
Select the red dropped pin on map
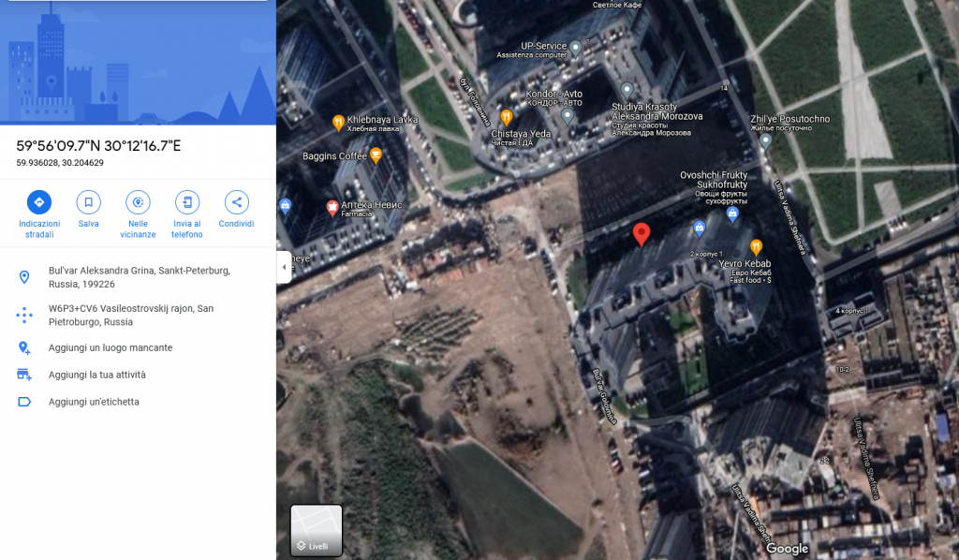click(x=641, y=235)
